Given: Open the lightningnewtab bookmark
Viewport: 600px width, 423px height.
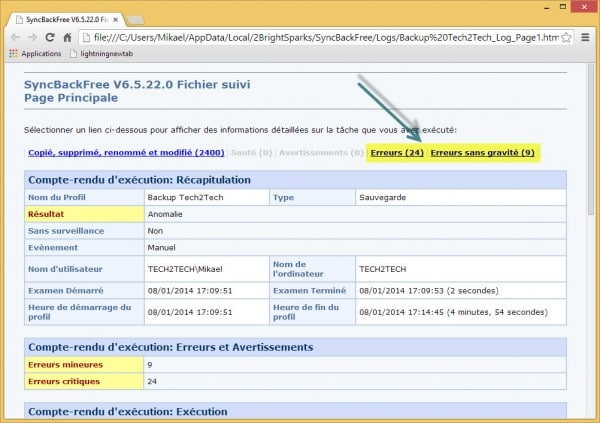Looking at the screenshot, I should click(102, 54).
